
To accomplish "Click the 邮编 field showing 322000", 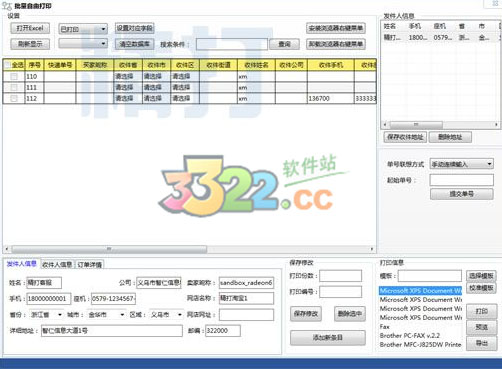I will [223, 331].
